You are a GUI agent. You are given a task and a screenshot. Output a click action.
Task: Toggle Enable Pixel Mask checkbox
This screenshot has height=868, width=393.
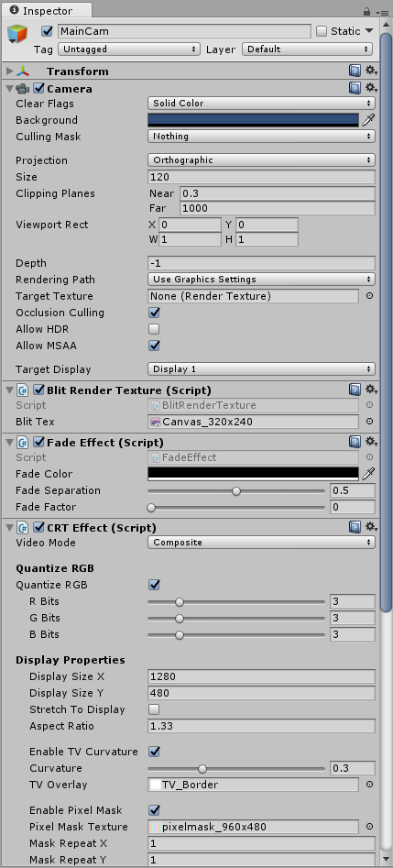coord(155,810)
